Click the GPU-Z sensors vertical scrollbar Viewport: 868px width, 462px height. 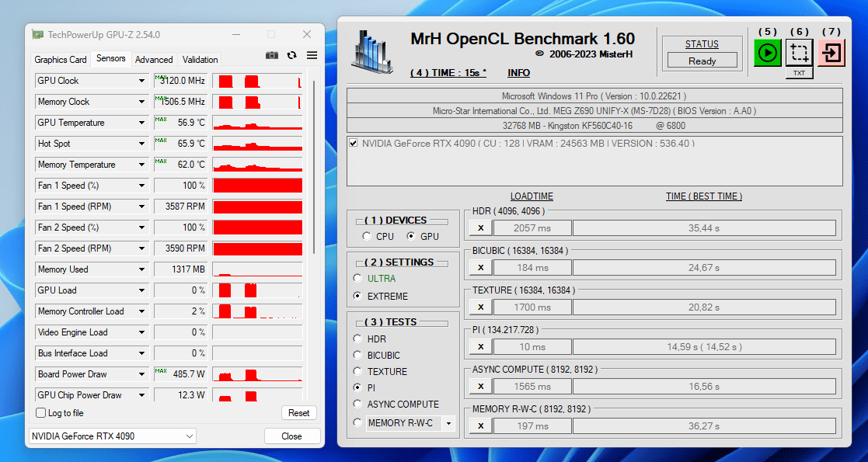314,166
